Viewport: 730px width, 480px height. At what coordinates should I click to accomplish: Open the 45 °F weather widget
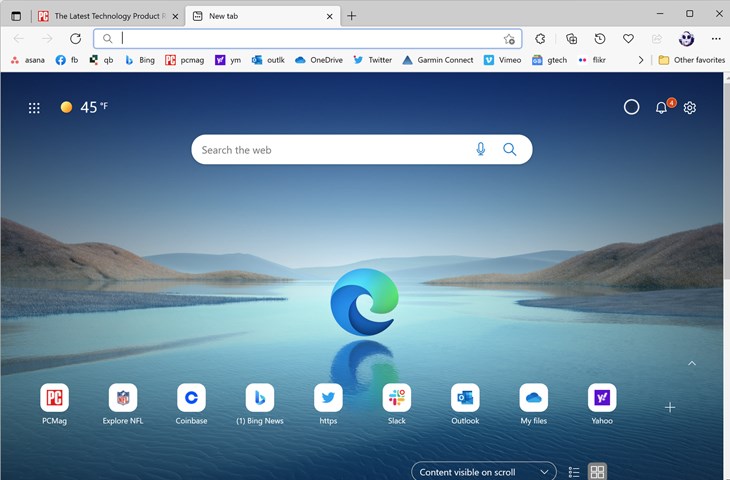[x=84, y=107]
